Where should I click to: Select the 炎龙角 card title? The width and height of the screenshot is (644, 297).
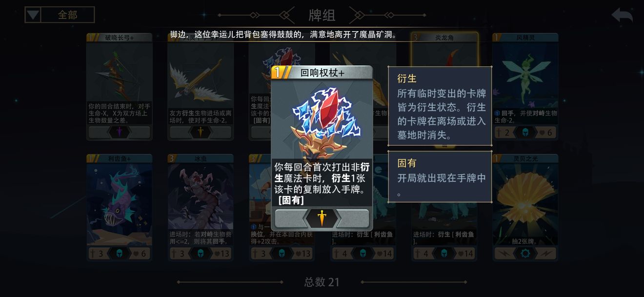[x=444, y=37]
